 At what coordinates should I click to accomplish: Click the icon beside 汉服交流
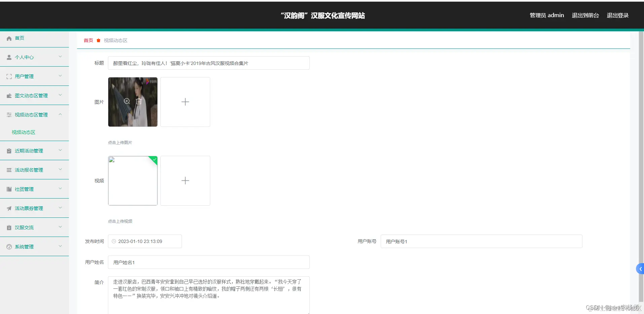[9, 228]
